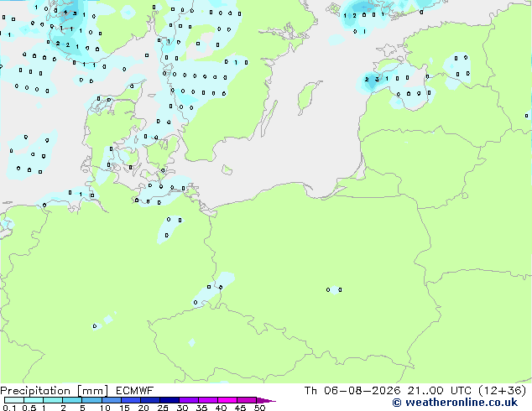Click the '45' legend scale value
Screen dimensions: 532x411
pyautogui.click(x=240, y=408)
